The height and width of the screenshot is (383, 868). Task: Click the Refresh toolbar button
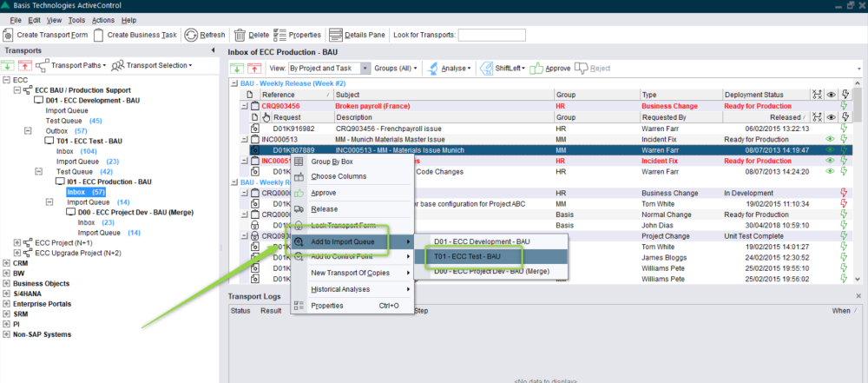coord(205,35)
